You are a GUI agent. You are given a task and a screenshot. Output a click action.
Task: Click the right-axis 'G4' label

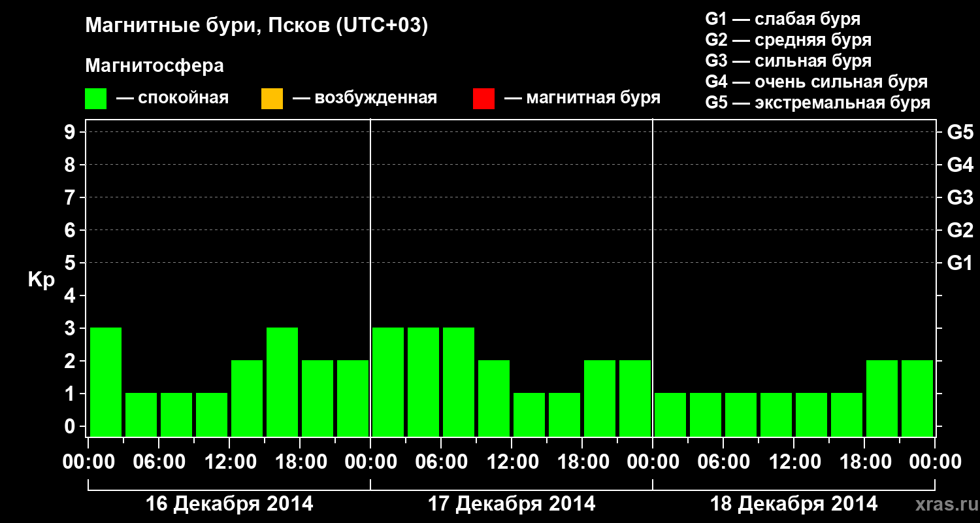click(x=960, y=165)
